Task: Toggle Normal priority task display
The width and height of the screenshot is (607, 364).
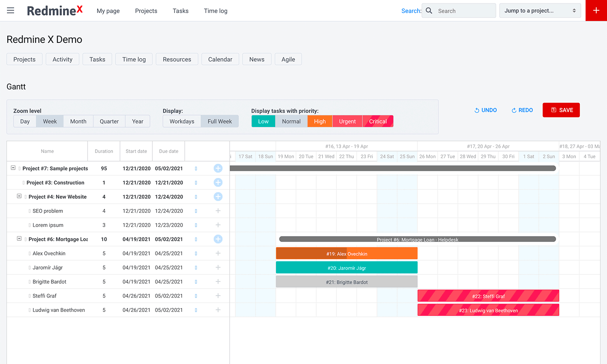Action: (291, 121)
